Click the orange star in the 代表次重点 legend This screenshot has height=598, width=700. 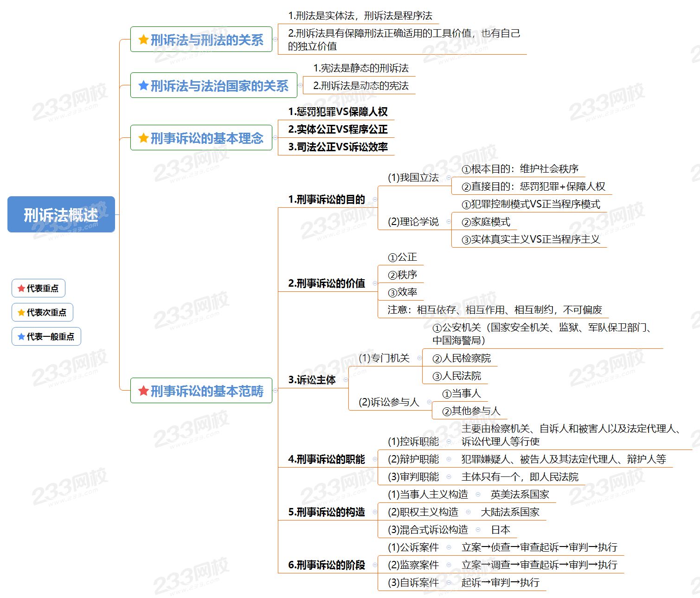21,313
